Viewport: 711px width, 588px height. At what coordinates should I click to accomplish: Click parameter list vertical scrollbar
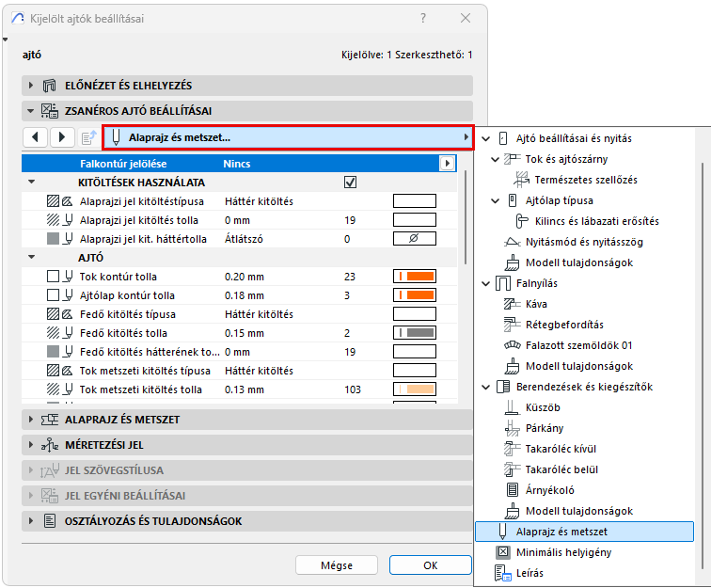(x=466, y=217)
